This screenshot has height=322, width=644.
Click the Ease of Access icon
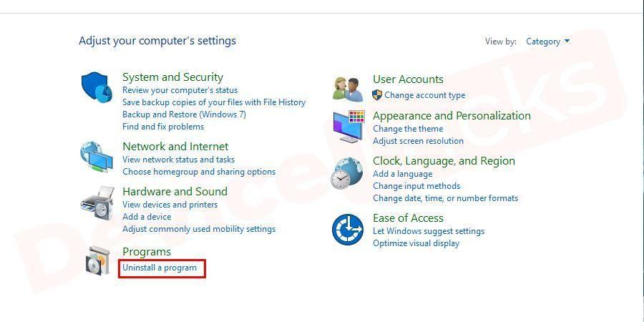coord(348,230)
